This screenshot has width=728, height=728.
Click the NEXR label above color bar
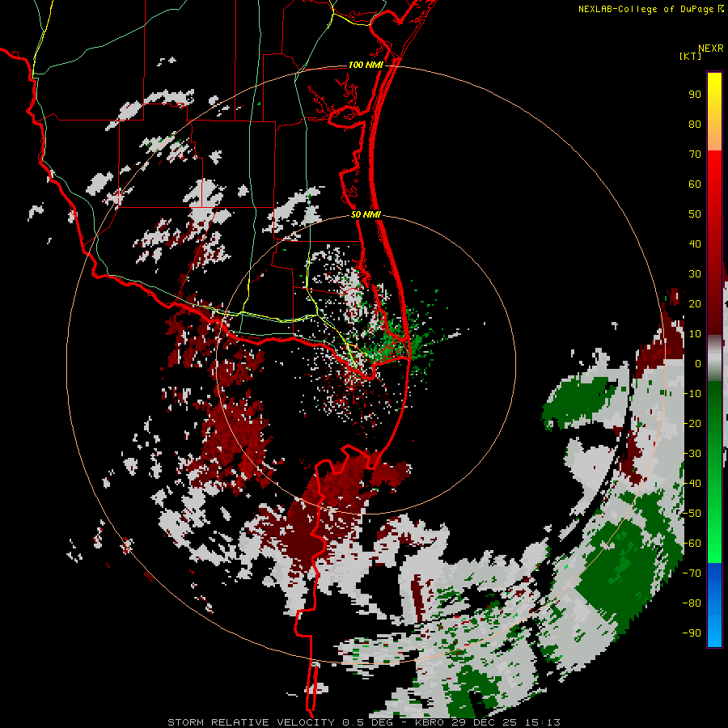[711, 49]
